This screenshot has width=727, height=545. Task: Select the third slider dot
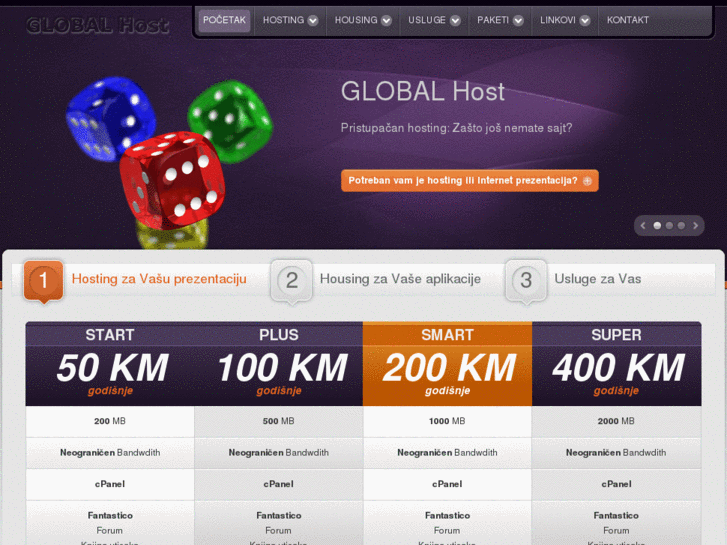681,225
